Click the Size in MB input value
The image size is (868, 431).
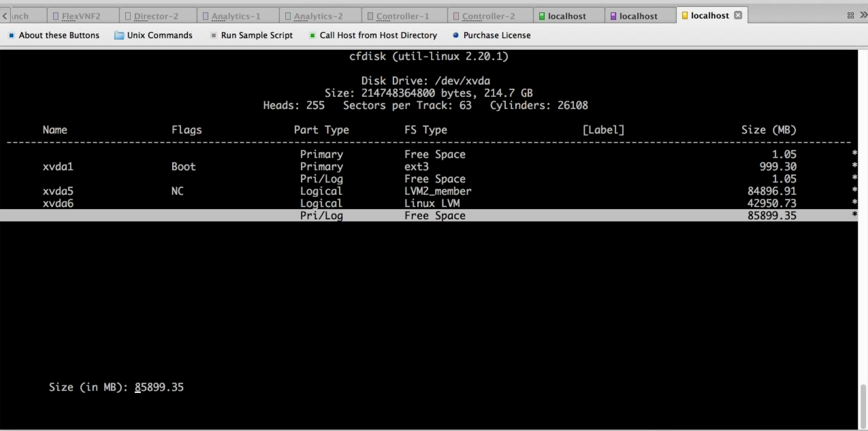point(159,387)
